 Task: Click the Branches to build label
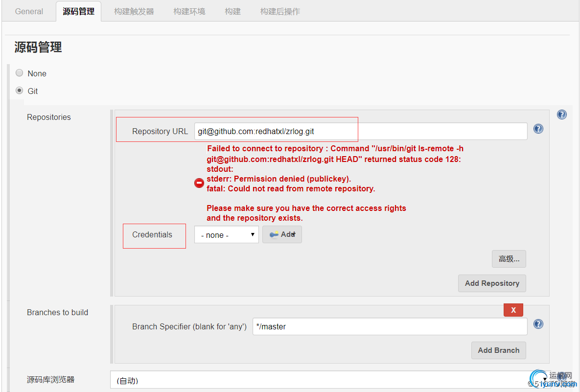(x=57, y=313)
